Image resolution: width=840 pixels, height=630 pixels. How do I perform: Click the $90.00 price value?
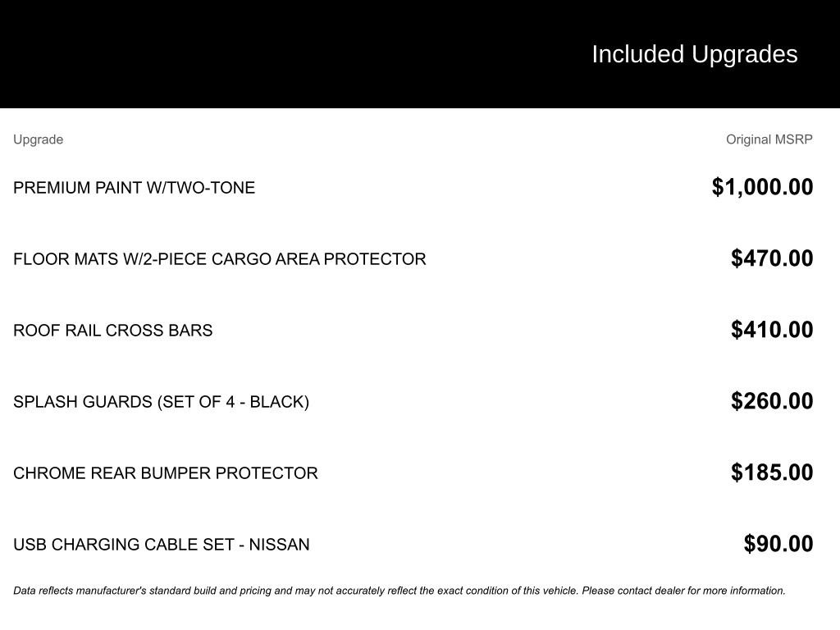(x=778, y=543)
